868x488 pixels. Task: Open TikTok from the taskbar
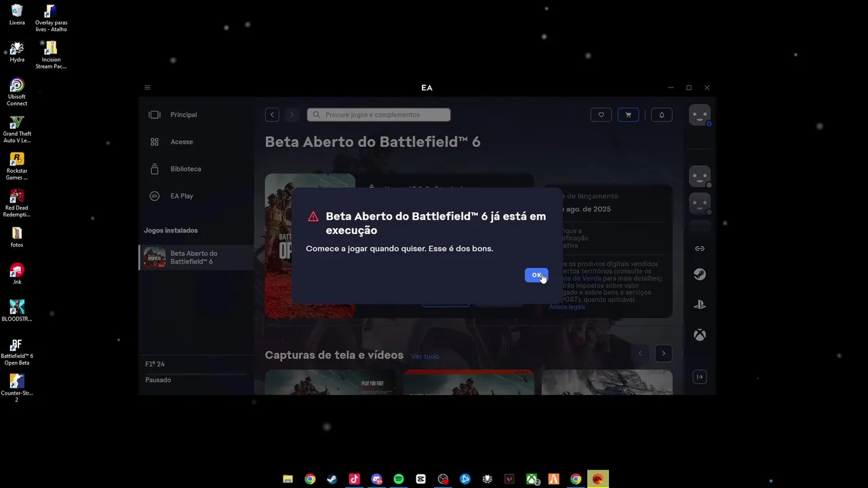[x=354, y=479]
